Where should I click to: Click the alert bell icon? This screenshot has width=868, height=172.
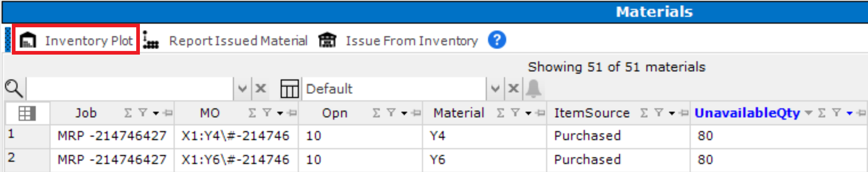534,88
